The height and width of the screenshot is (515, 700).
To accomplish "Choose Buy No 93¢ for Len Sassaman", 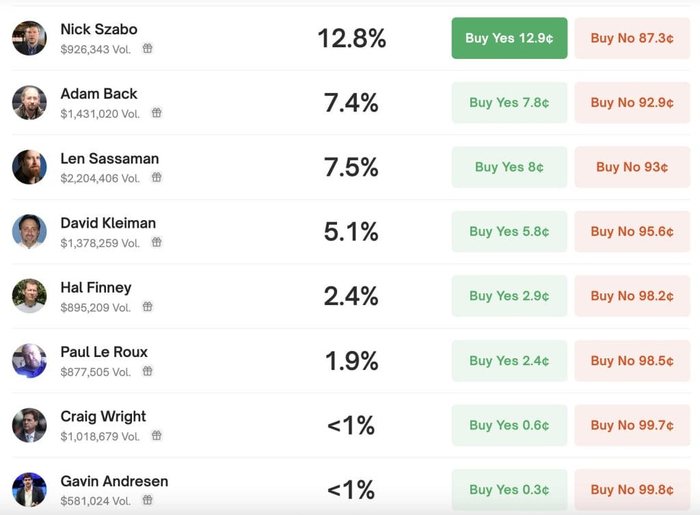I will click(632, 167).
